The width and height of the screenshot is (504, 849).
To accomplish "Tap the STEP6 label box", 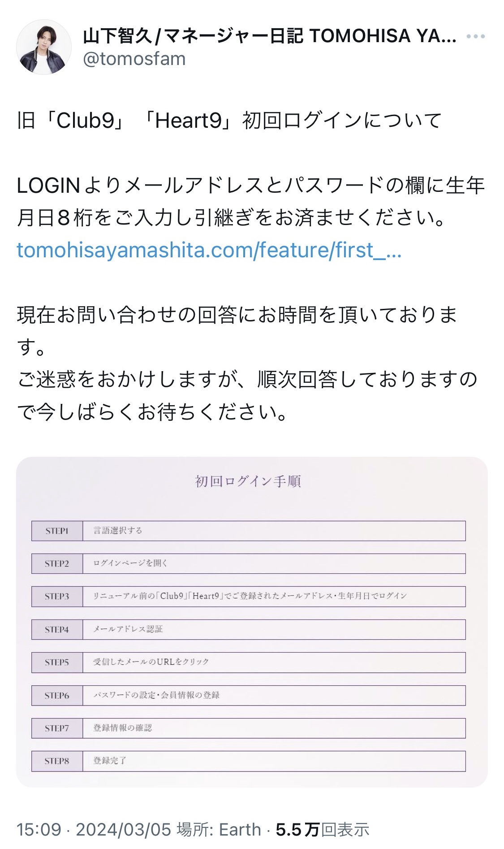I will click(57, 695).
